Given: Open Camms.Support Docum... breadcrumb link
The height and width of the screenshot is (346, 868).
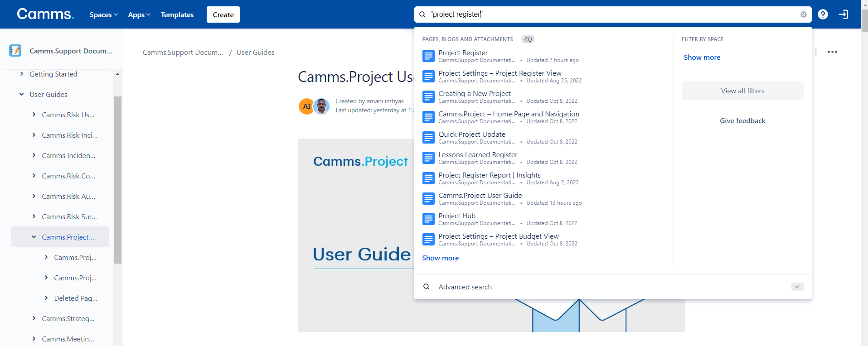Looking at the screenshot, I should click(x=183, y=53).
